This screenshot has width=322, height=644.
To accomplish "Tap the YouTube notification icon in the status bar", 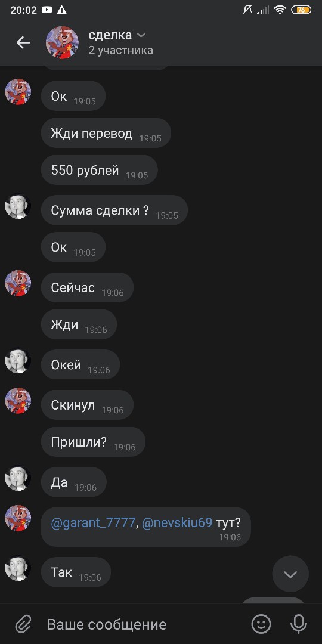I will 47,10.
